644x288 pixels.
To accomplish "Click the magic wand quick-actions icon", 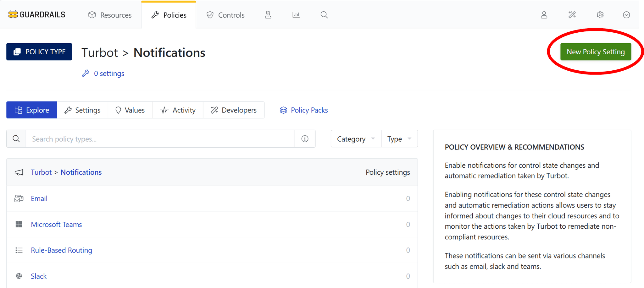I will click(x=572, y=15).
